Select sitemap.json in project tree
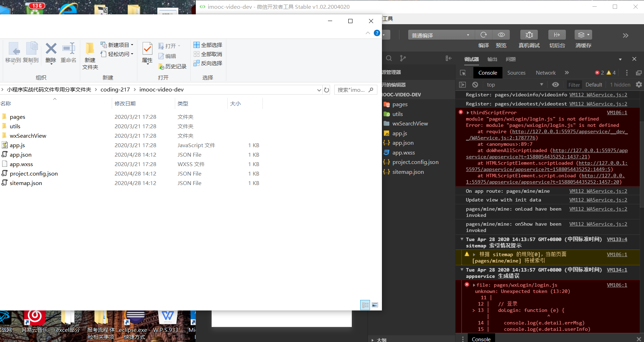The image size is (644, 342). pos(408,172)
